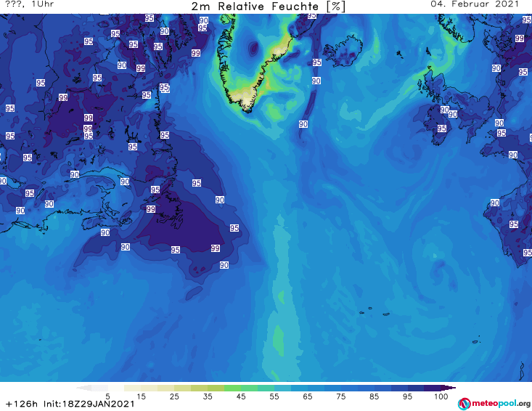This screenshot has height=411, width=532.
Task: Click the southern tip of Greenland
Action: coord(249,109)
